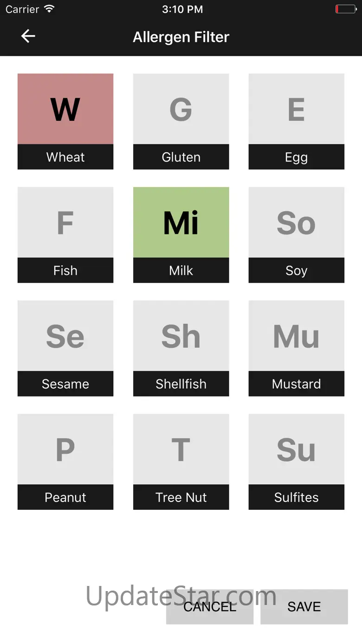Tap the Carrier label in status bar

tap(22, 9)
